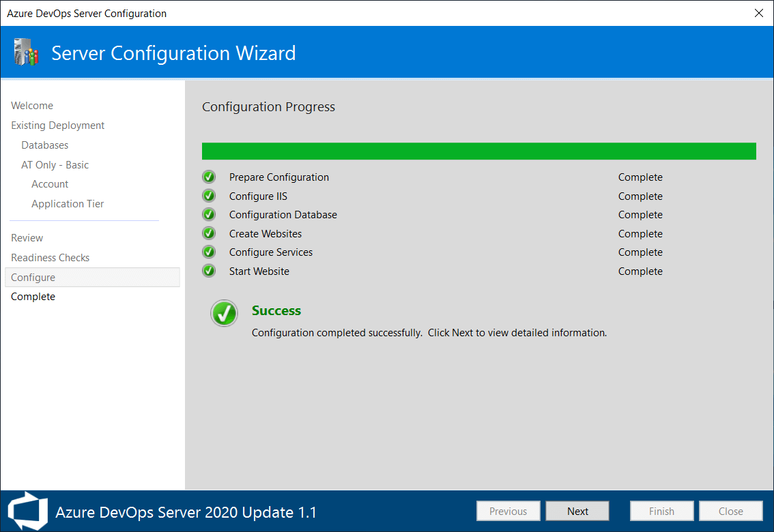Select the AT Only - Basic step
This screenshot has height=532, width=774.
pyautogui.click(x=55, y=165)
